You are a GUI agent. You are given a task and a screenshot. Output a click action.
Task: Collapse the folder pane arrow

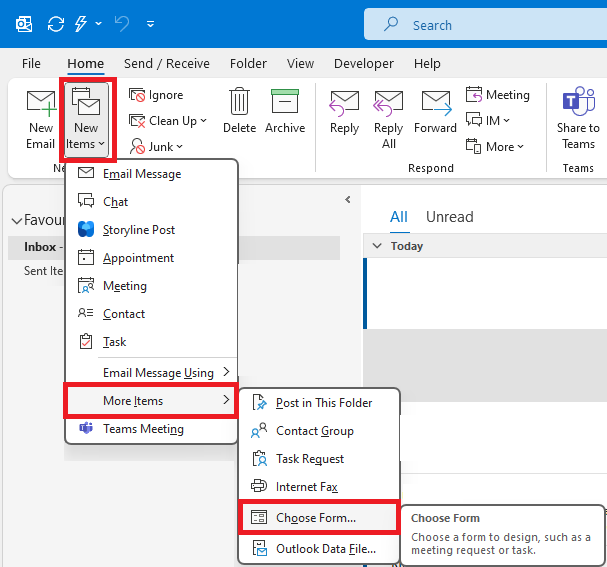[348, 200]
